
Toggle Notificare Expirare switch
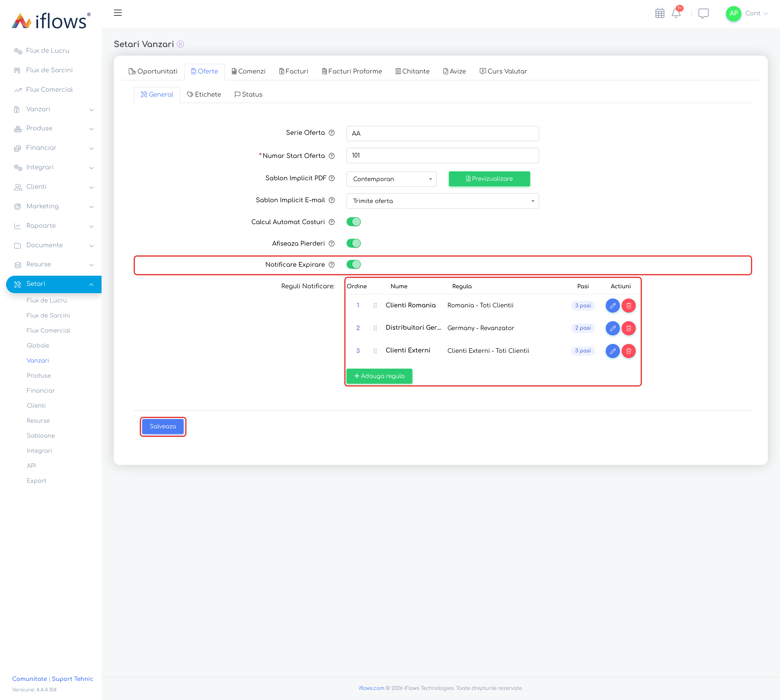pyautogui.click(x=353, y=265)
